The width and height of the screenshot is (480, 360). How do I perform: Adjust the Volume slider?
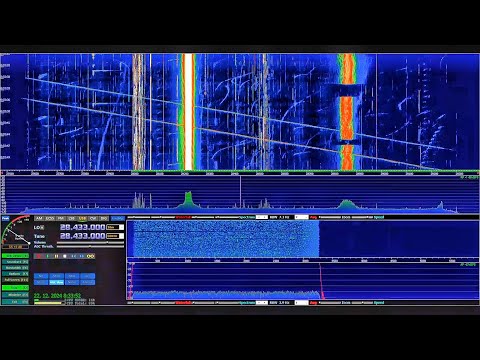tap(90, 242)
